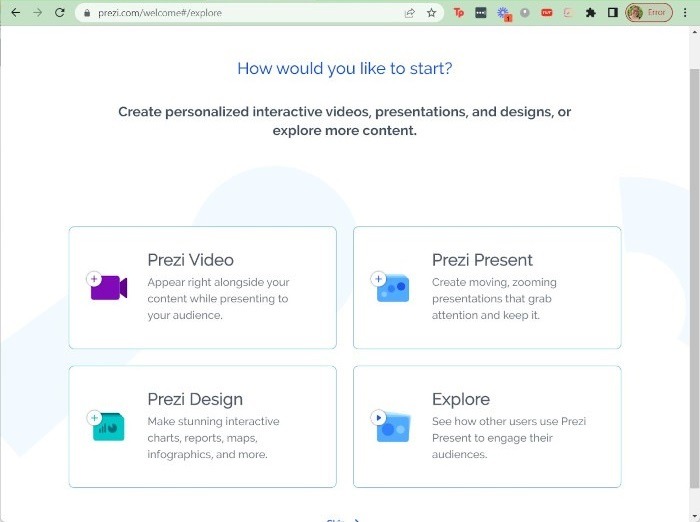Select the Prezi Design heading

pyautogui.click(x=195, y=399)
